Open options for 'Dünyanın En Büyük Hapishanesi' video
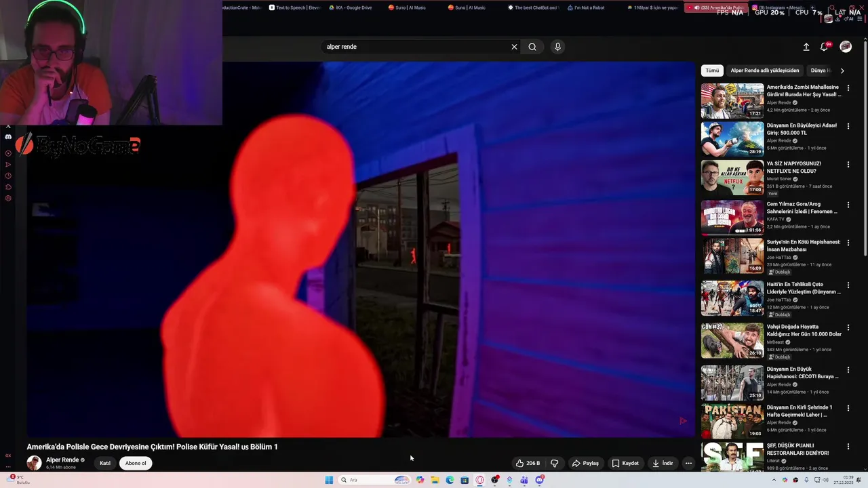Screen dimensions: 868x488 848,370
